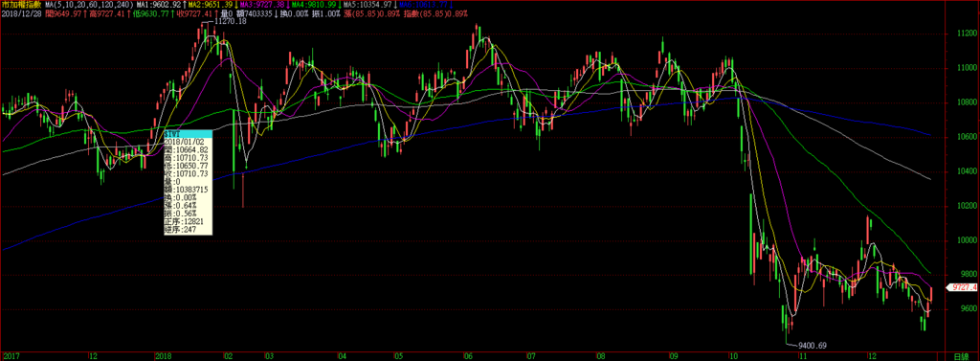Click the 05 month marker on time axis
Viewport: 980px width, 361px height.
pos(399,356)
